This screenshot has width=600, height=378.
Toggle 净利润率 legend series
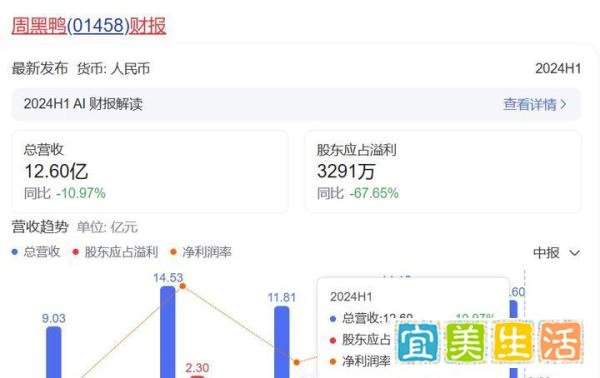click(x=201, y=252)
